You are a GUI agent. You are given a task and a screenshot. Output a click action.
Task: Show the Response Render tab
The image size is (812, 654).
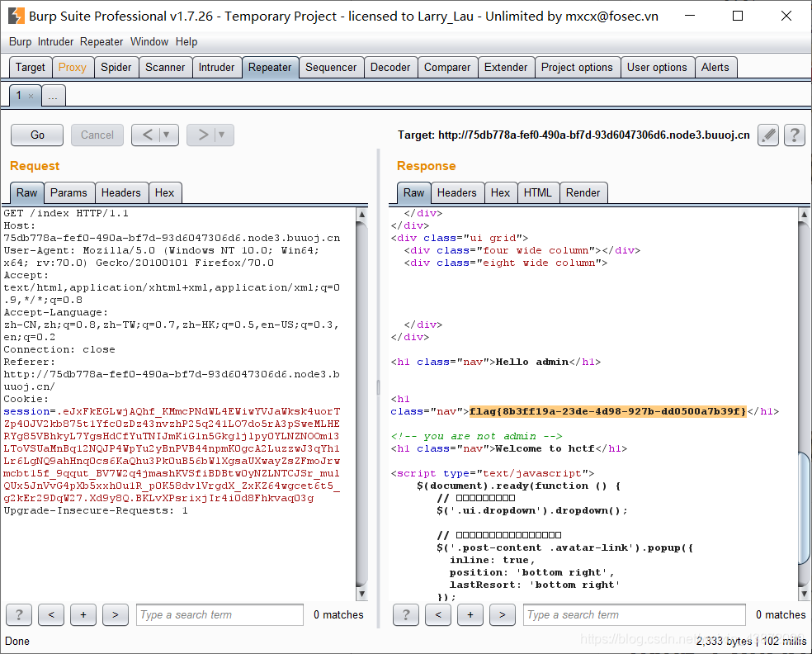click(583, 192)
